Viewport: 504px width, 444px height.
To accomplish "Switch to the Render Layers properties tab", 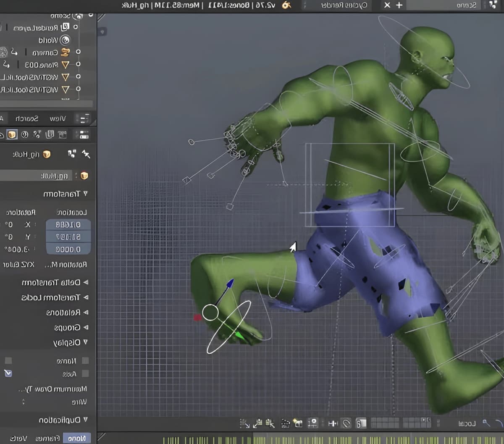I will click(x=50, y=134).
